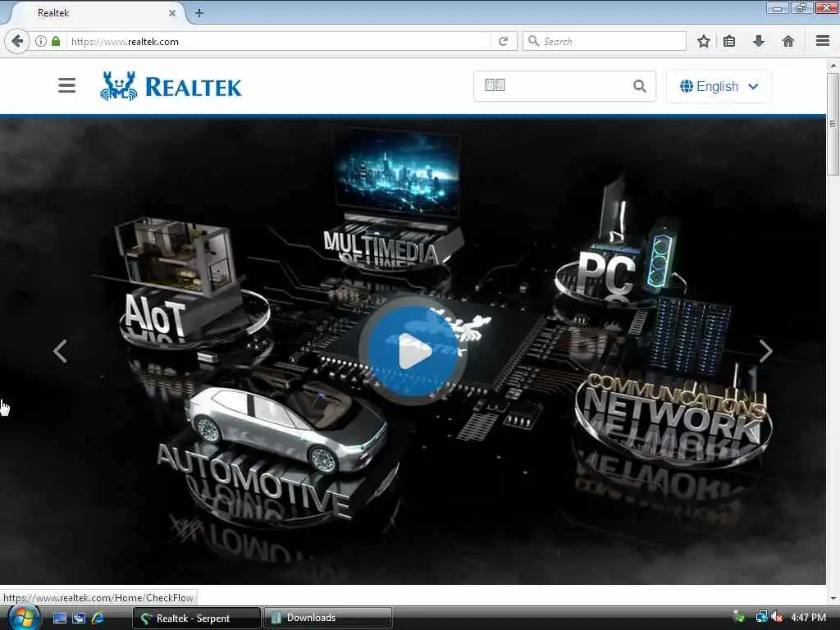Click the globe language icon

pyautogui.click(x=687, y=86)
